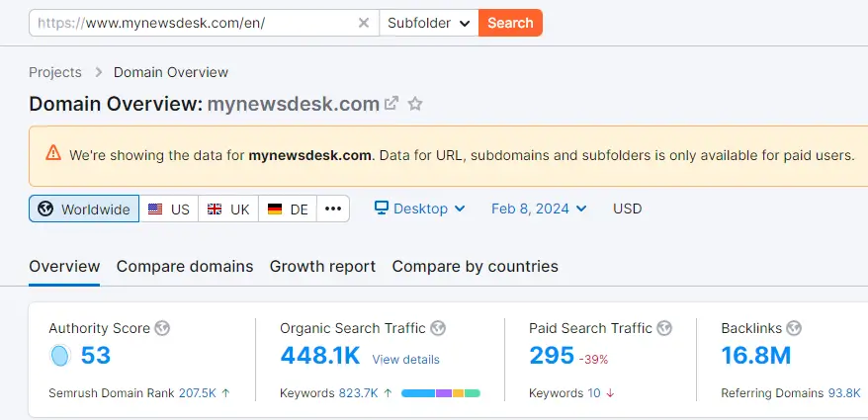Click the warning triangle icon in banner

click(x=53, y=154)
